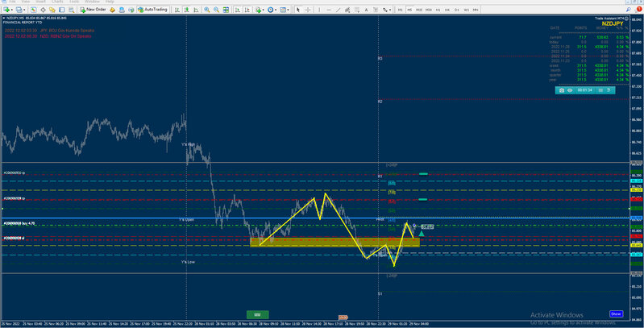Show the Terminal panel
Image resolution: width=644 pixels, height=328 pixels.
click(61, 10)
